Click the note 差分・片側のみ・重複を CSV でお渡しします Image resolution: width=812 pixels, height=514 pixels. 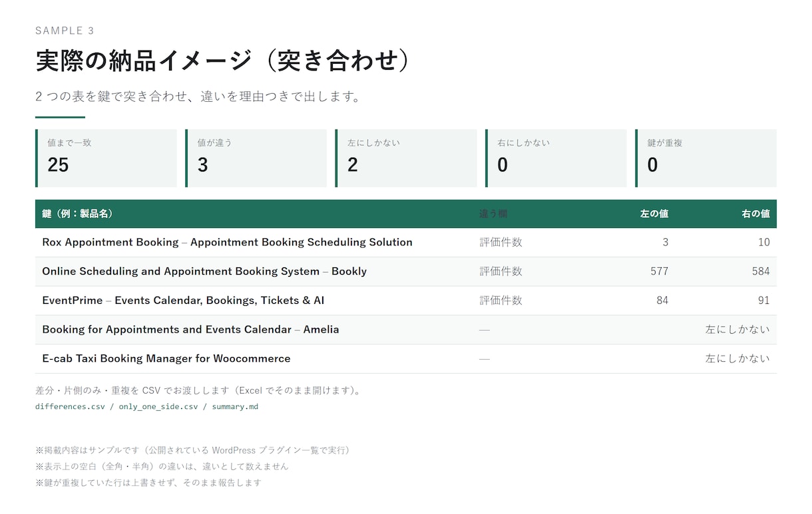pyautogui.click(x=198, y=390)
